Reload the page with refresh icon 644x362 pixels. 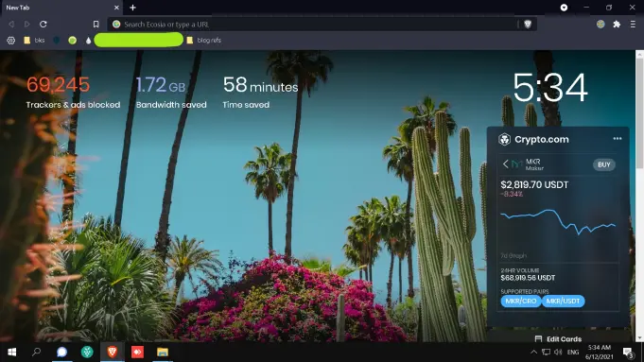pos(44,25)
